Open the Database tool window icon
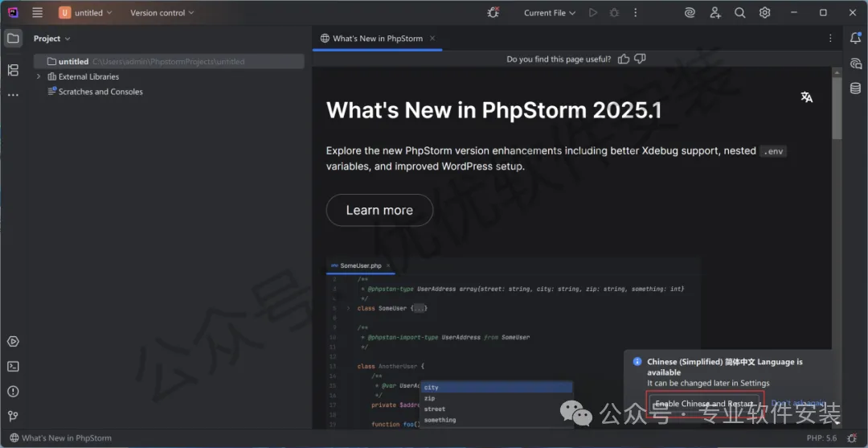The width and height of the screenshot is (868, 448). pyautogui.click(x=855, y=88)
